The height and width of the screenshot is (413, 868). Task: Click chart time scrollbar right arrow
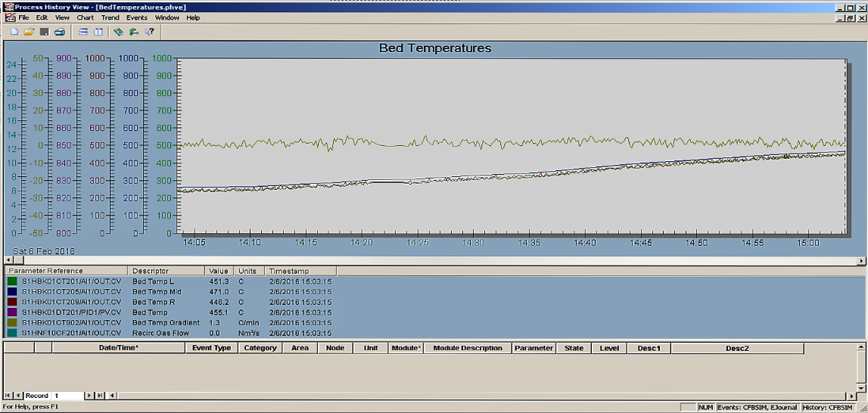point(861,260)
